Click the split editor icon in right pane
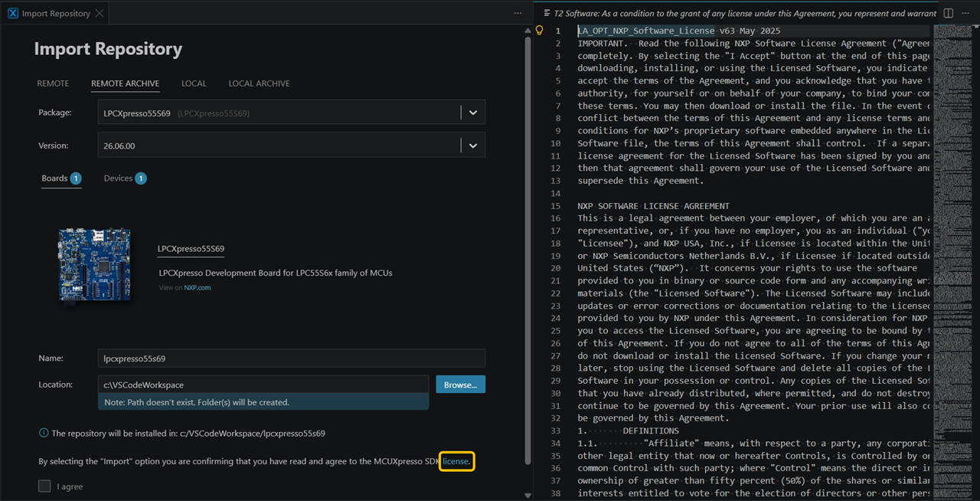Viewport: 980px width, 501px height. [x=948, y=13]
